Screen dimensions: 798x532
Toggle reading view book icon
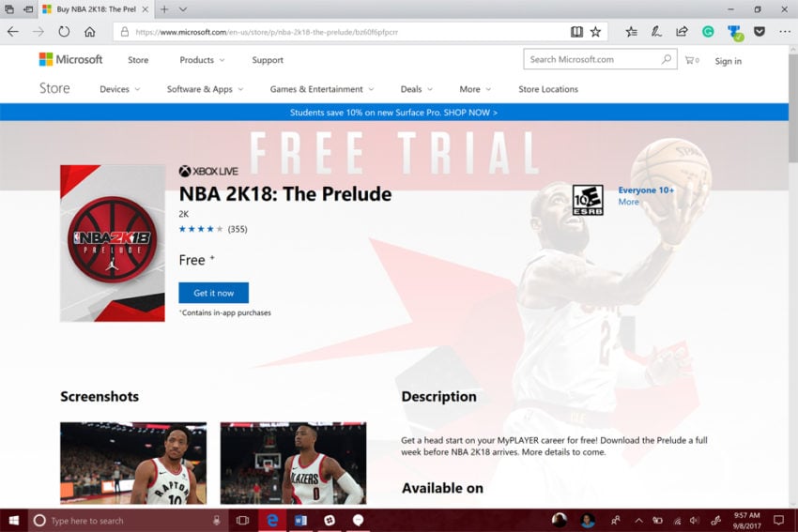pos(576,32)
